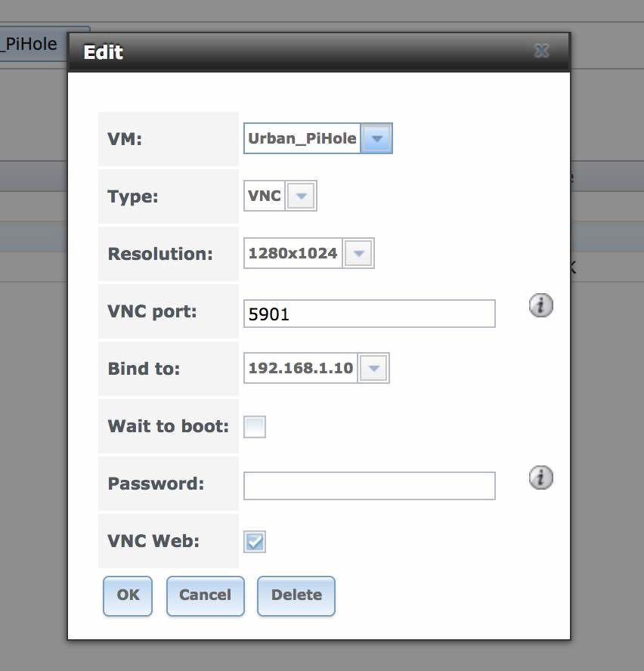The image size is (644, 671).
Task: Enable the Wait to boot checkbox
Action: coord(255,427)
